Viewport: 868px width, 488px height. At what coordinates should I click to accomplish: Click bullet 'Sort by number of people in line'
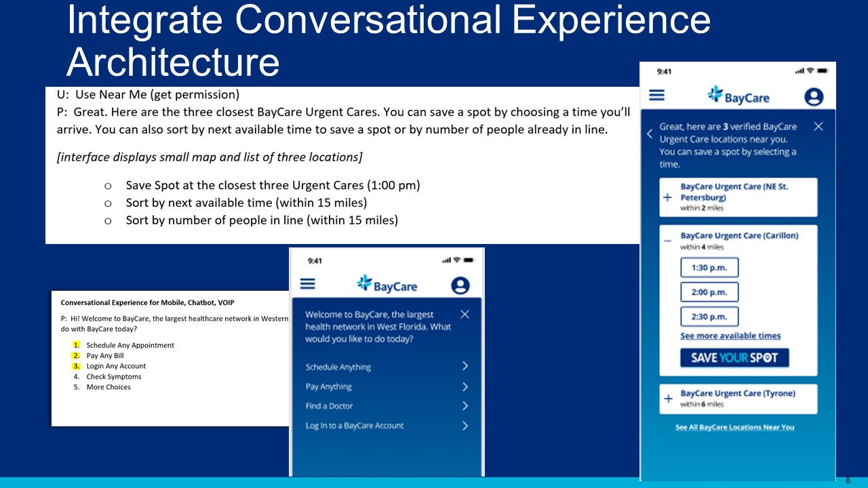[262, 220]
